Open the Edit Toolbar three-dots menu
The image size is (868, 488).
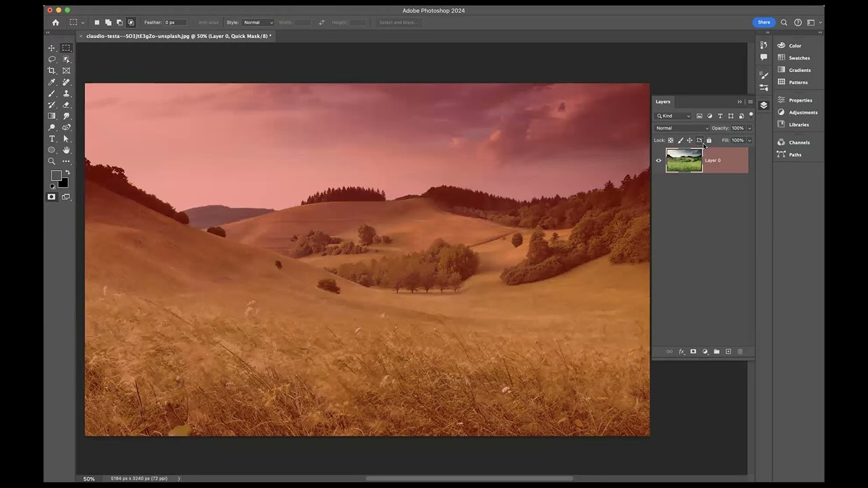66,161
